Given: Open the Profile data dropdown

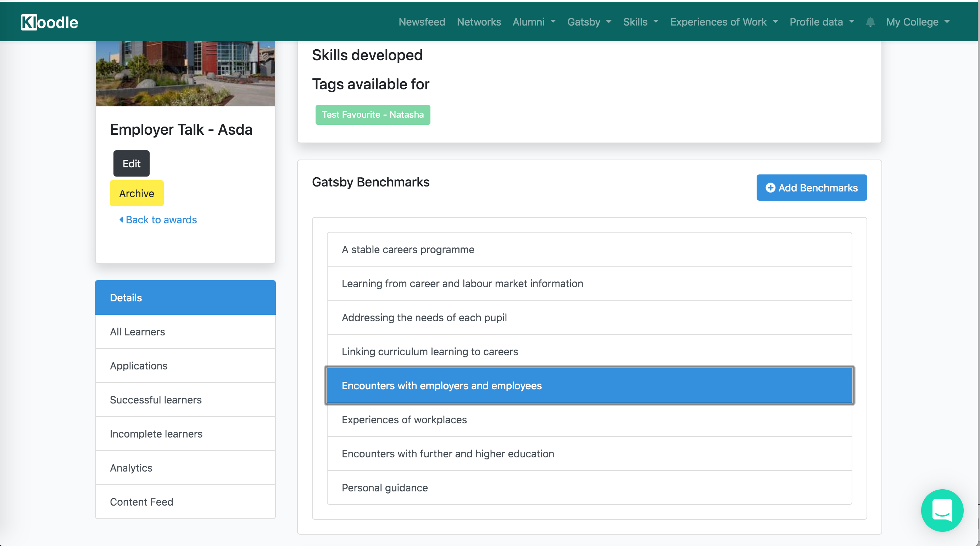Looking at the screenshot, I should tap(822, 22).
